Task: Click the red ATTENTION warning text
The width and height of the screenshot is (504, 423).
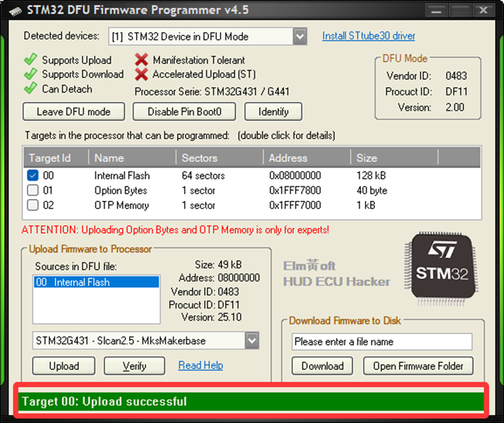Action: 175,230
